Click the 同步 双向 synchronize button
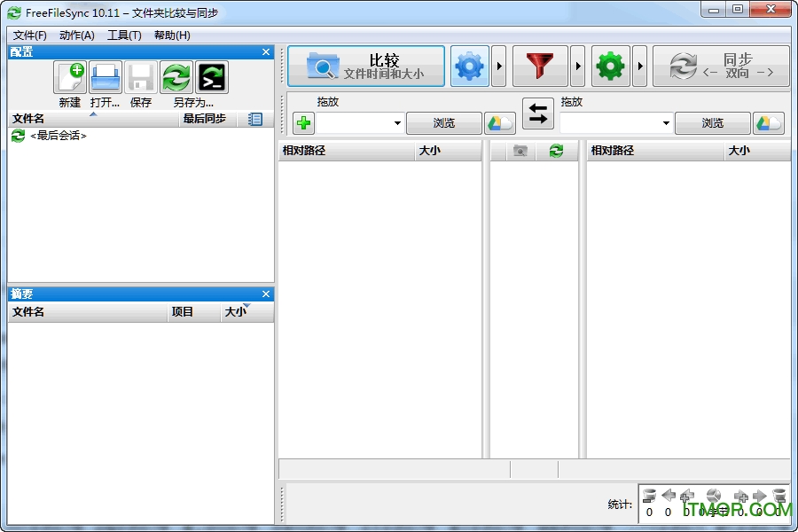798x532 pixels. 721,66
